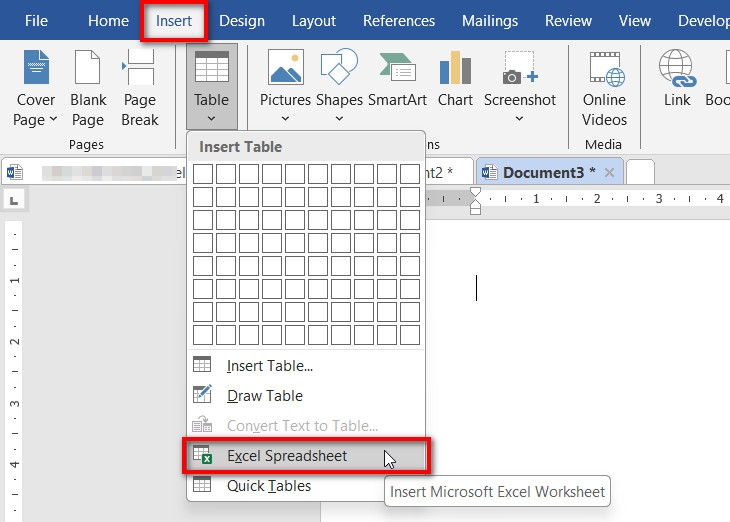Viewport: 730px width, 522px height.
Task: Open the Mailings tab
Action: [490, 21]
